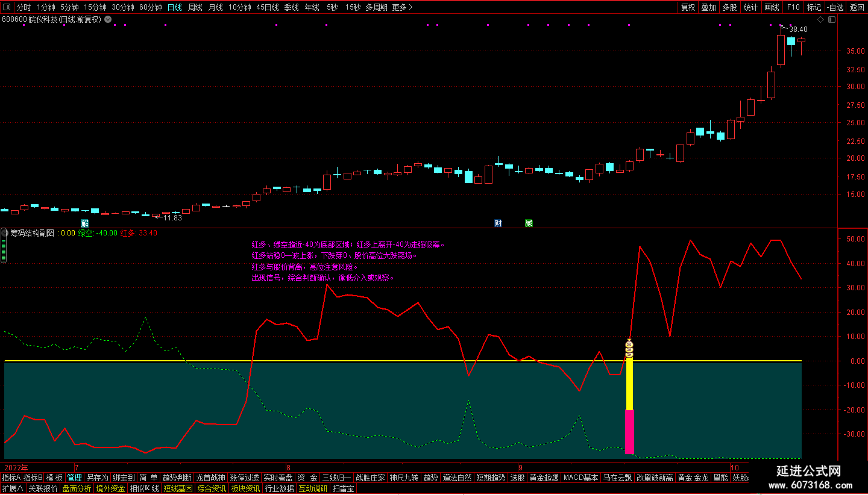The height and width of the screenshot is (495, 868).
Task: Click round settings icon beside 筹码结构副图
Action: [x=4, y=233]
